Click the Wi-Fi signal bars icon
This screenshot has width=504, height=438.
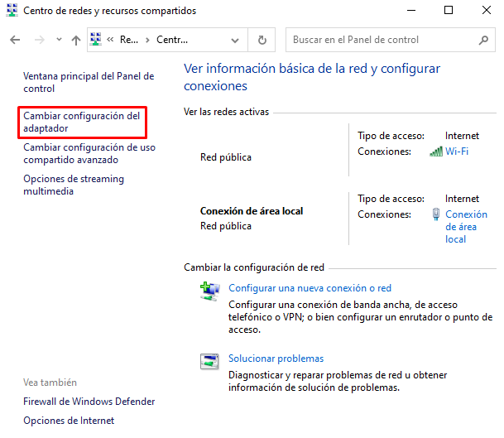[436, 152]
